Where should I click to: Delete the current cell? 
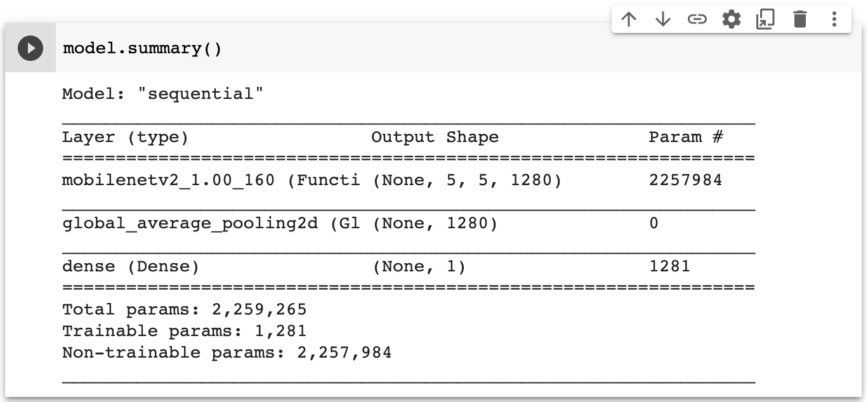click(x=799, y=19)
